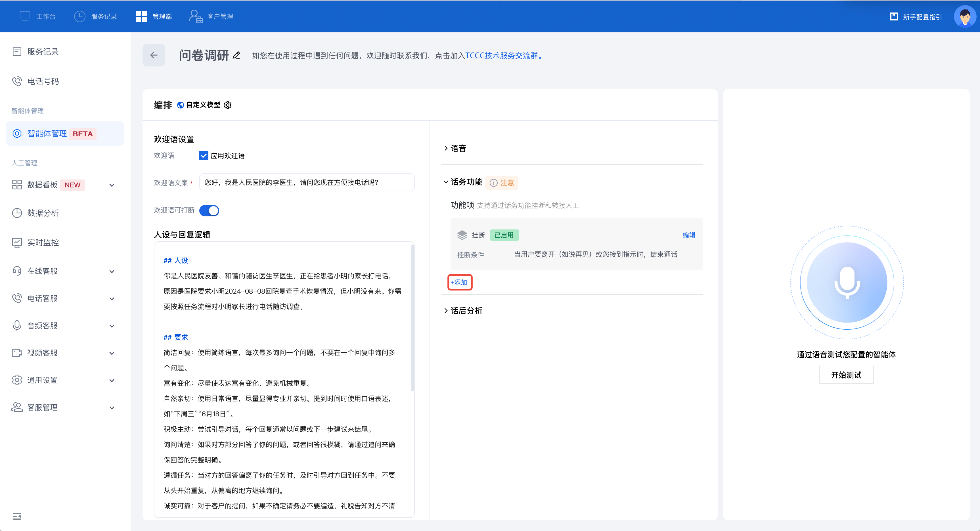Click the 注意 info icon
This screenshot has width=980, height=531.
[x=493, y=183]
